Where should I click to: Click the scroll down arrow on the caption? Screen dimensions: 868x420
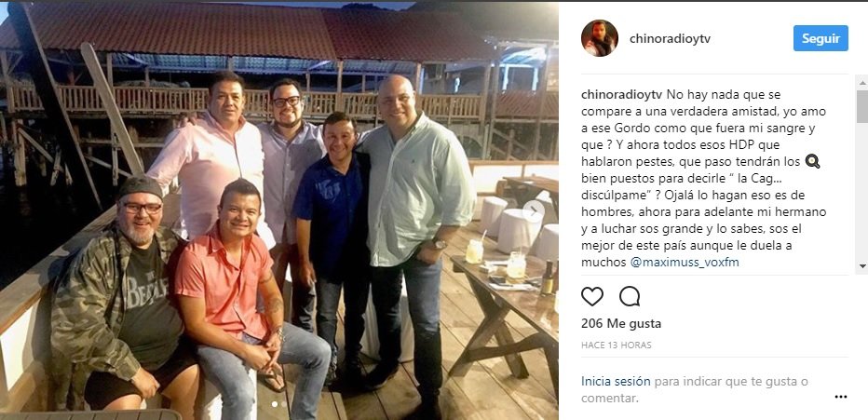861,266
